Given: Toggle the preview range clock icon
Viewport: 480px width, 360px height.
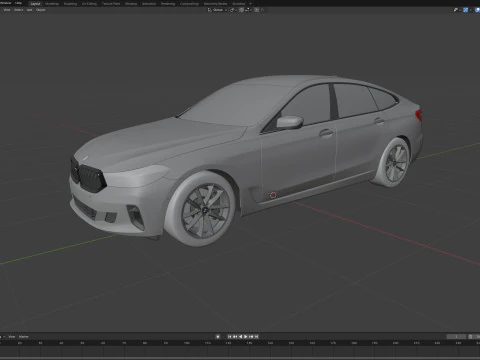Looking at the screenshot, I should [x=470, y=337].
